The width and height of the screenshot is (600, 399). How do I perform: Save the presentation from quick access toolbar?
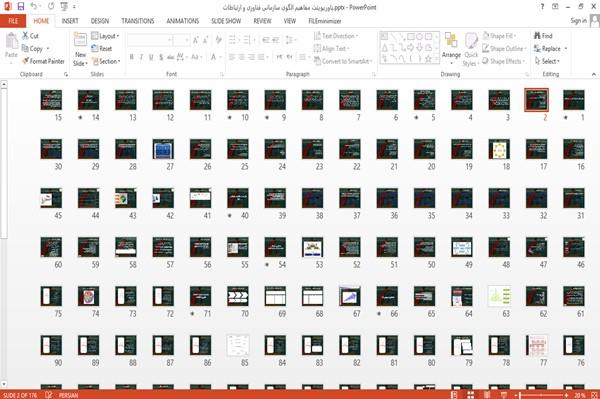click(x=21, y=7)
